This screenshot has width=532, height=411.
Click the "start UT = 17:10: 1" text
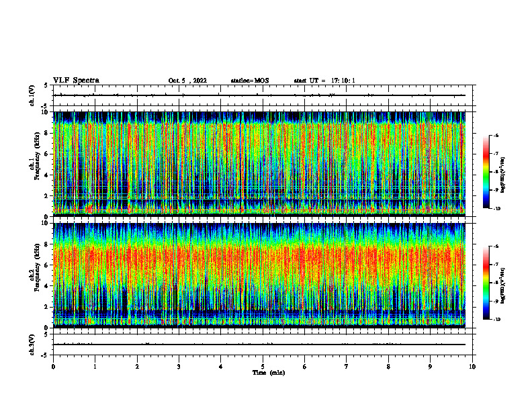click(324, 81)
